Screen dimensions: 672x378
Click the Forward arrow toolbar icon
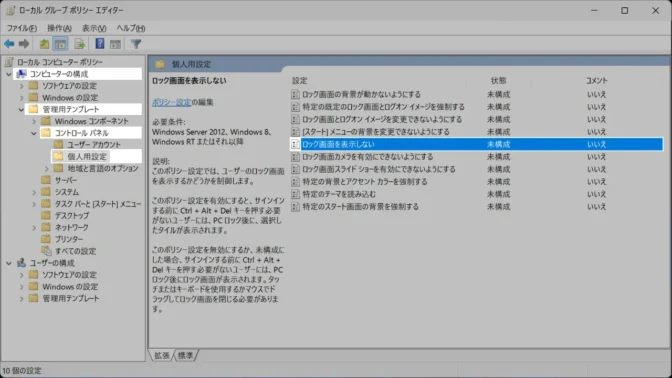[x=24, y=44]
